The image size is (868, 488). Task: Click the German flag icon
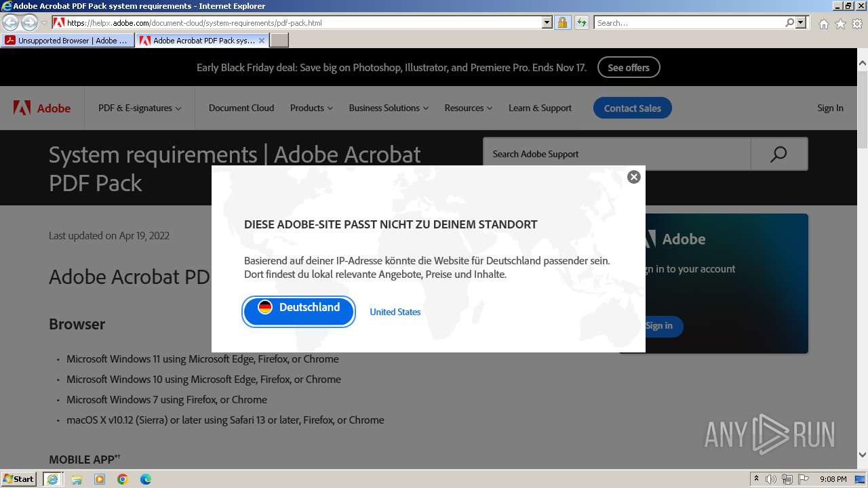tap(265, 307)
